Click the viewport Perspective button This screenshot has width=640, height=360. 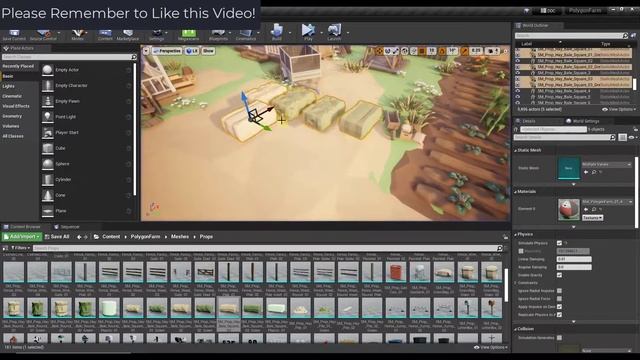pyautogui.click(x=167, y=51)
